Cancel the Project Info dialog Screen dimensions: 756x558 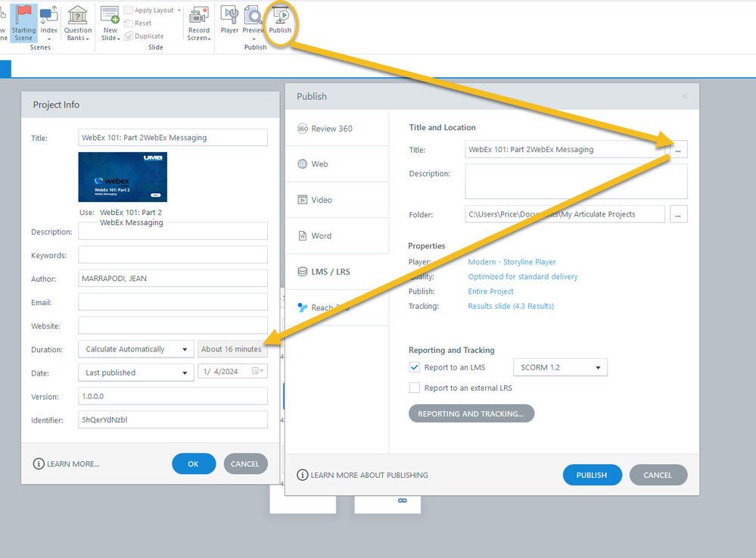(x=245, y=464)
